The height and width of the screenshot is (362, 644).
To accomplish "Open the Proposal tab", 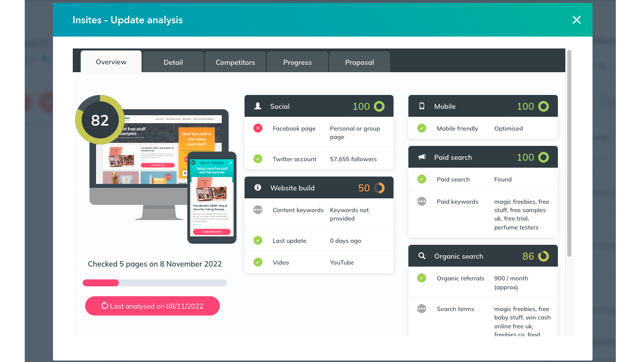I will click(359, 62).
